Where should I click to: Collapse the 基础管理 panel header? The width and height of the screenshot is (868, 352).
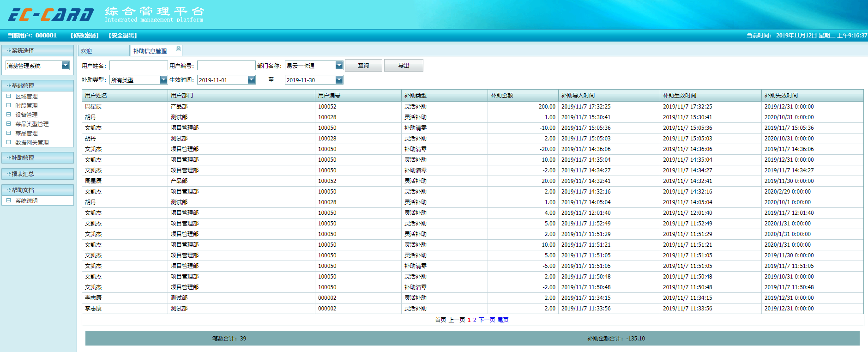37,85
